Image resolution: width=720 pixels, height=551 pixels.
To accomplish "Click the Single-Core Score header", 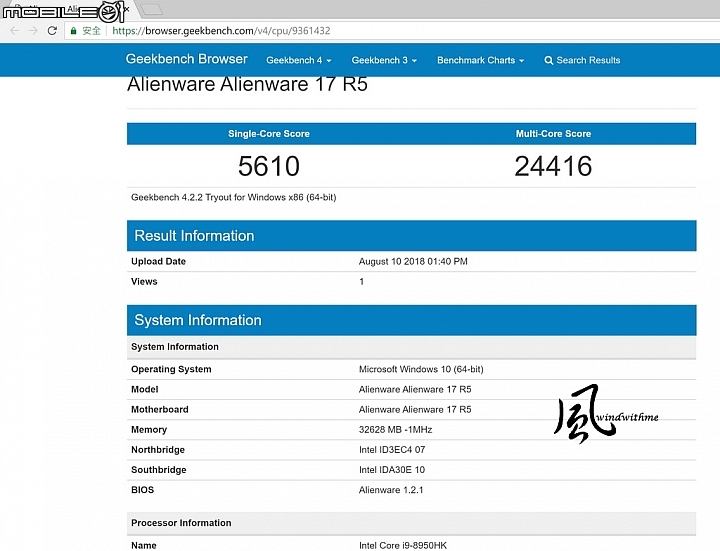I will point(269,134).
